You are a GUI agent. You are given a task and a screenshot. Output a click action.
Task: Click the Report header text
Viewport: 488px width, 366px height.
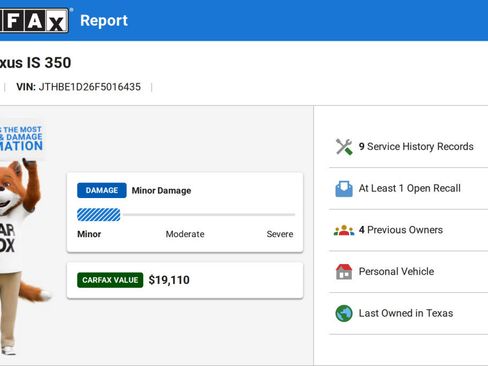[104, 21]
